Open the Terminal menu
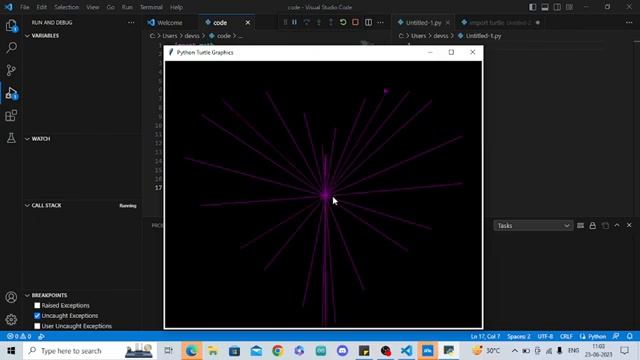 (x=151, y=7)
